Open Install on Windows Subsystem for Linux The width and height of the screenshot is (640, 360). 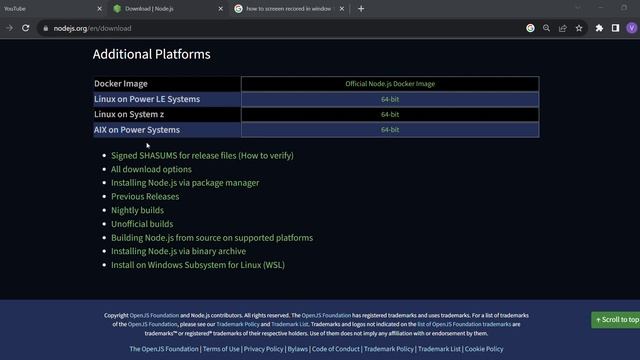click(x=198, y=265)
